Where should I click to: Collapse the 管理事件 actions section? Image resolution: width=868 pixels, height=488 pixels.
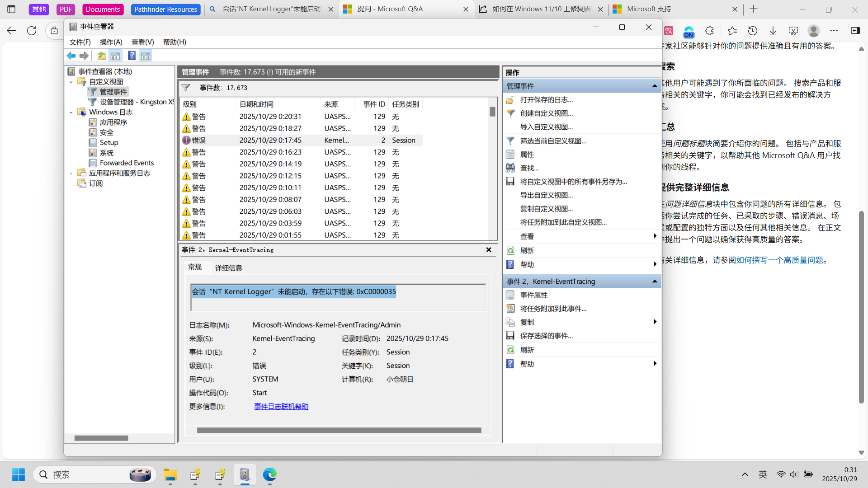click(654, 86)
